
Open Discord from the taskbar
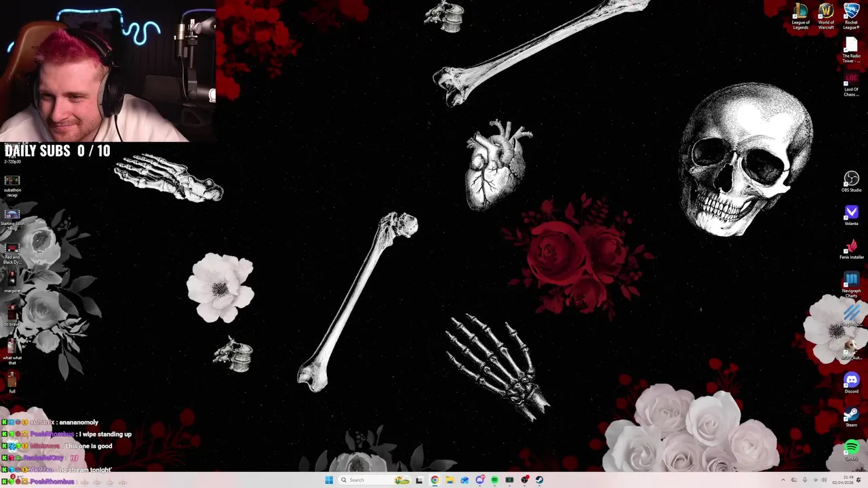tap(480, 480)
